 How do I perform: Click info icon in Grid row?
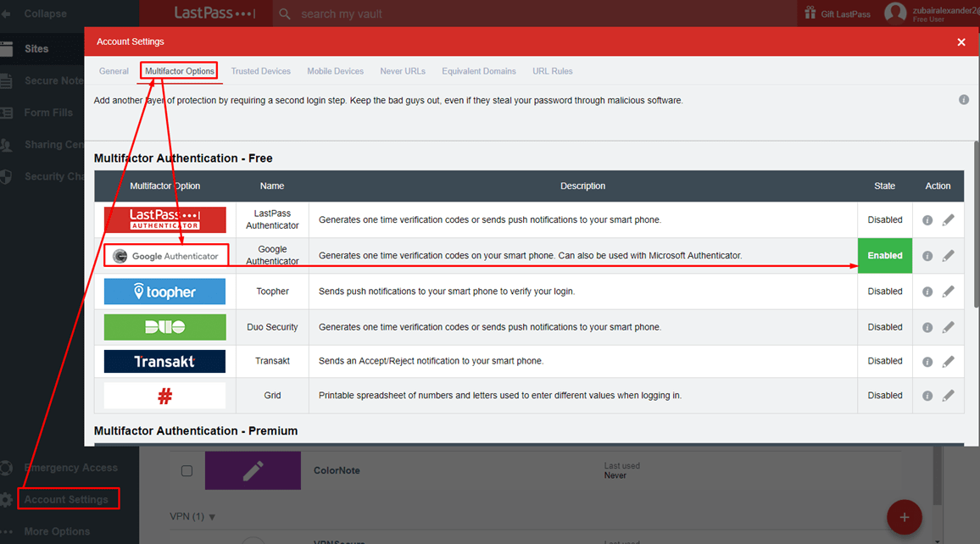point(927,396)
